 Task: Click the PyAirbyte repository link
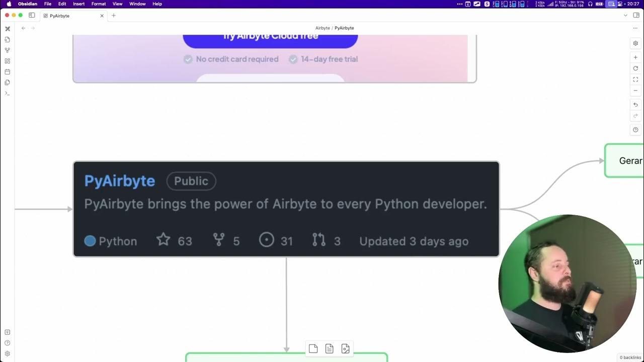pyautogui.click(x=120, y=181)
